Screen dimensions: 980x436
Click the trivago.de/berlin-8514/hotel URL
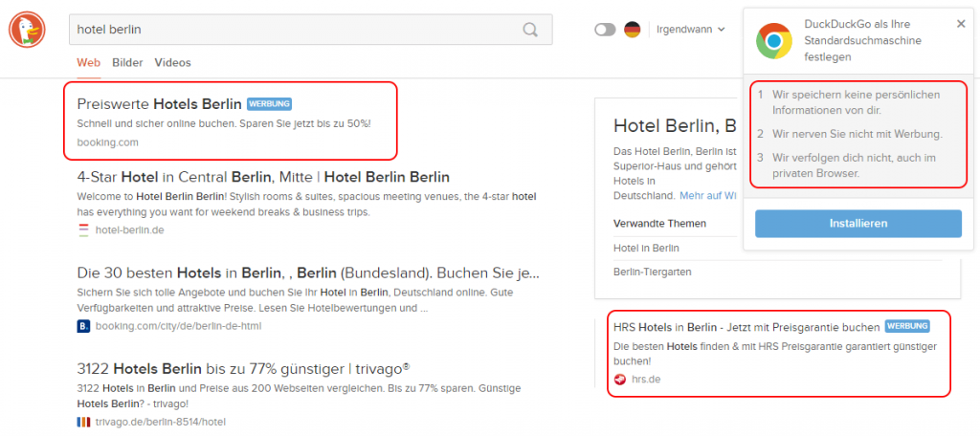[161, 422]
